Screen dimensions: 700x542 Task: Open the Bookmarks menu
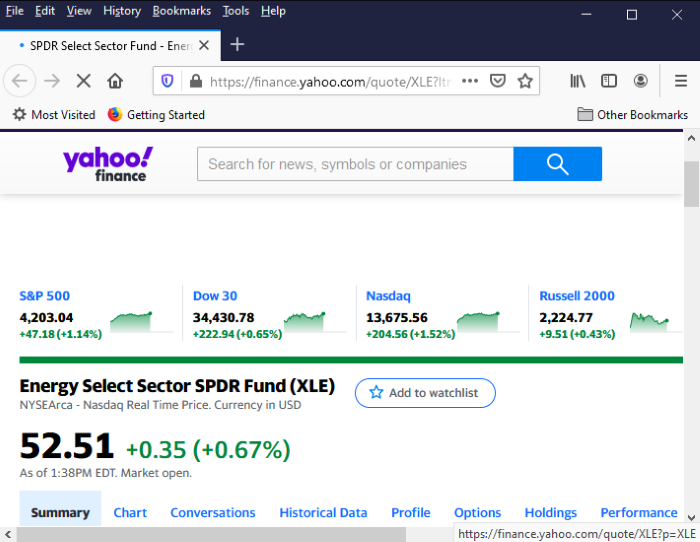click(181, 11)
